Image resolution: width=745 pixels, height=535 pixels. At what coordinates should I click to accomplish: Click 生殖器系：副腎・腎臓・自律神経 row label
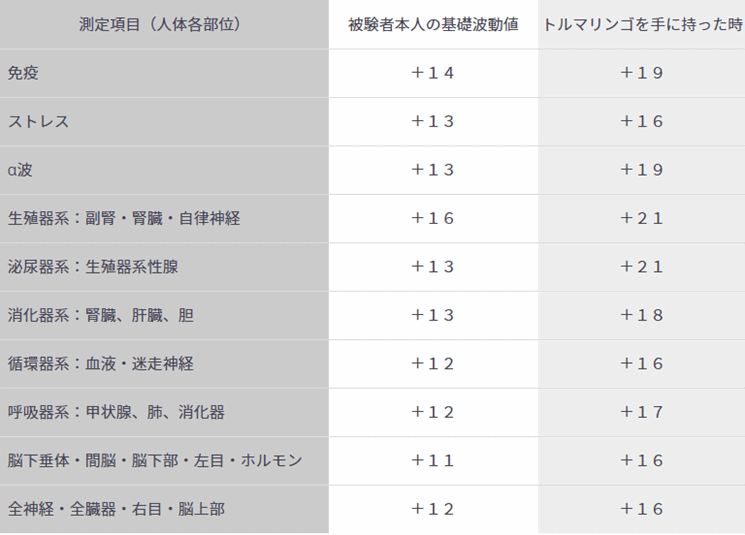pos(124,219)
